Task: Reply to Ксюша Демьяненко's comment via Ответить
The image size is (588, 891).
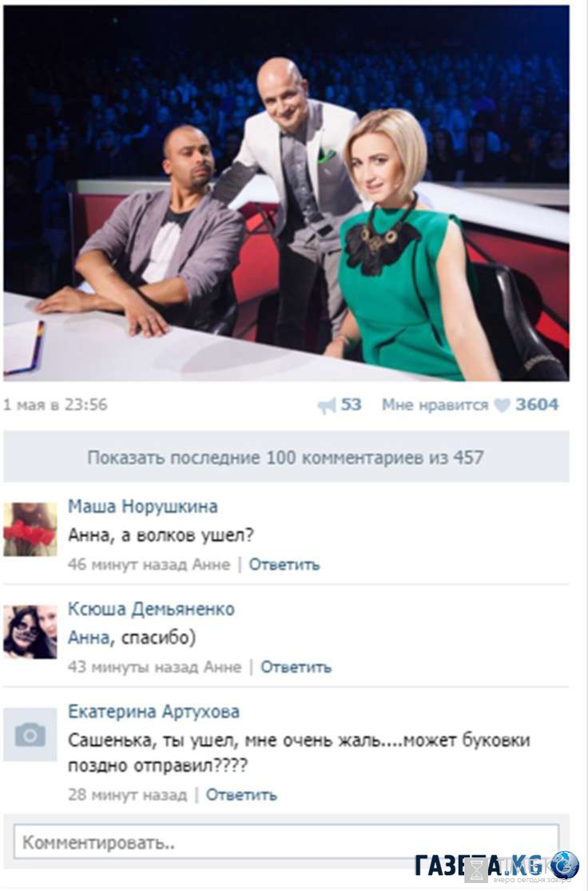Action: 296,667
